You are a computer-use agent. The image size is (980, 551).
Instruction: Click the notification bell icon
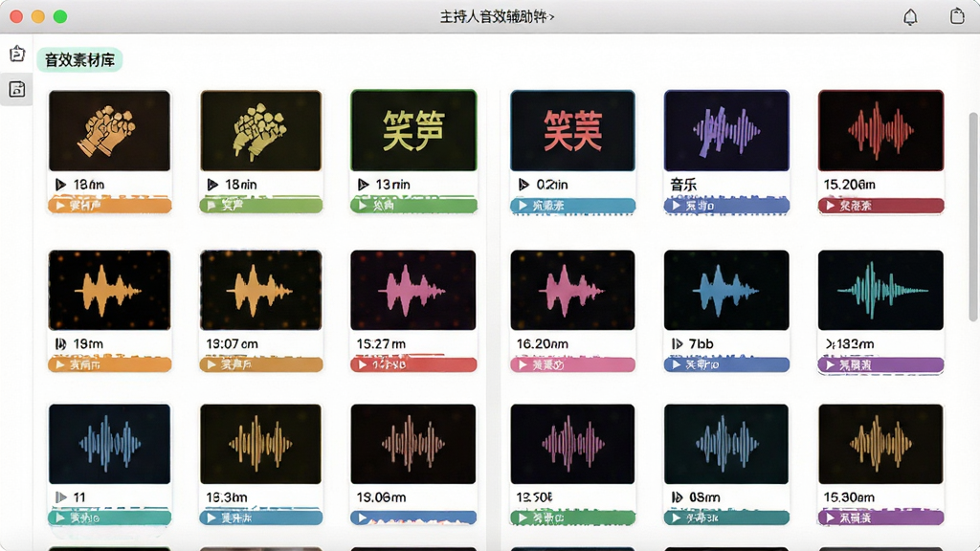(x=910, y=17)
